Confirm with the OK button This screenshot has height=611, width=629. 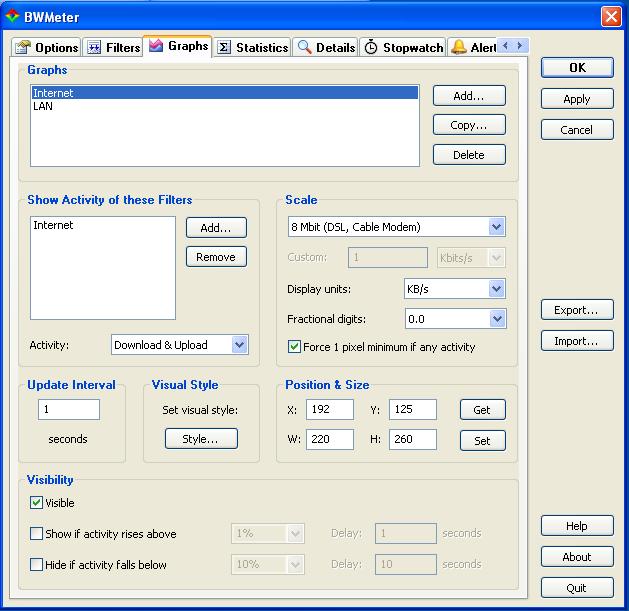[x=577, y=67]
